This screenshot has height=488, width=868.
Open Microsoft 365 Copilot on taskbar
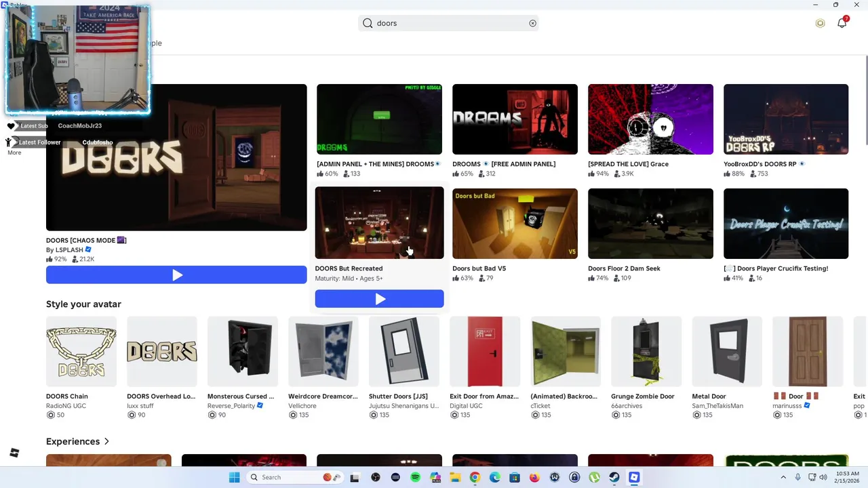[435, 477]
